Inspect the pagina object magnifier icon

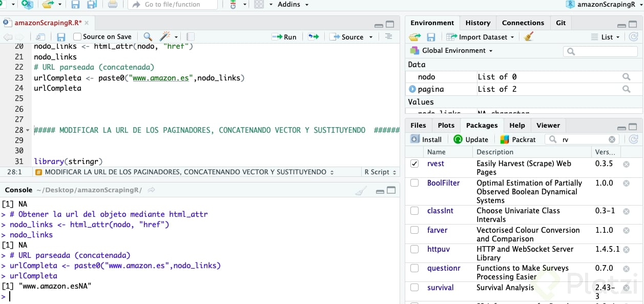(626, 89)
